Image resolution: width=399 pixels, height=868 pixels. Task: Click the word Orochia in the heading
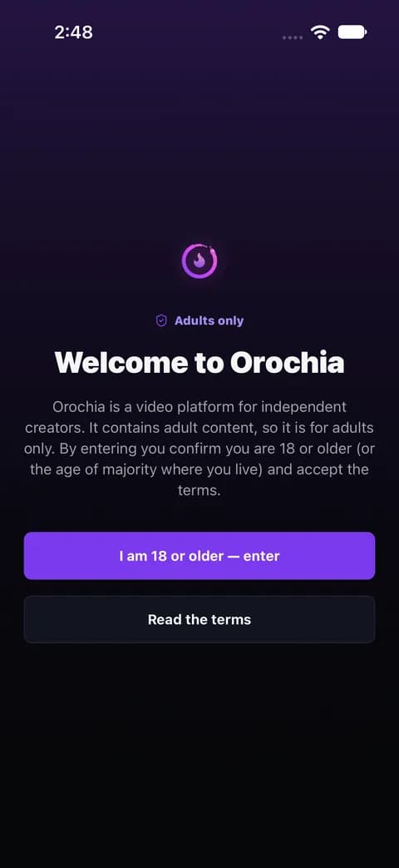(x=288, y=363)
